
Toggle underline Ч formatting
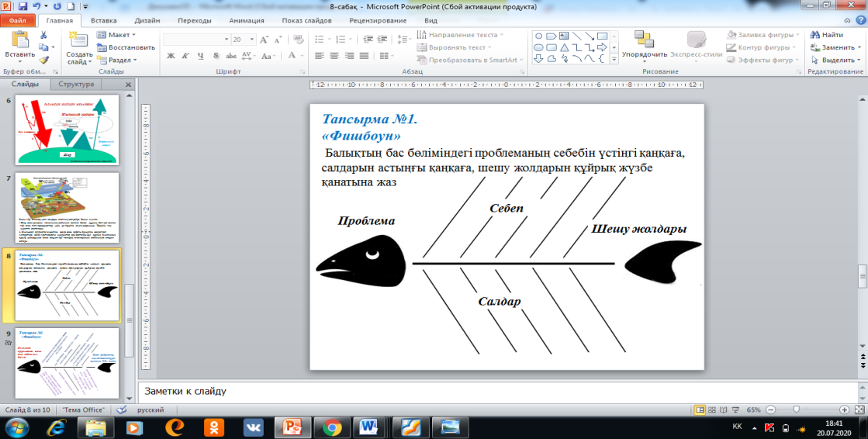click(199, 56)
